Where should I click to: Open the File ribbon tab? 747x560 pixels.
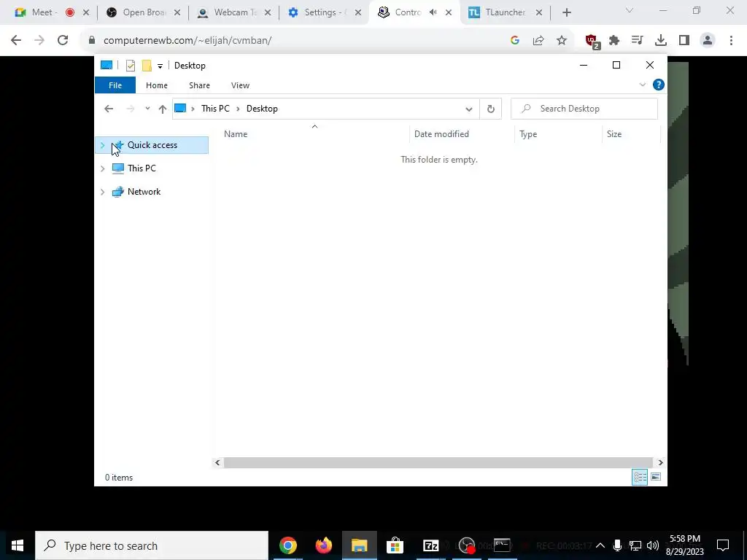click(x=115, y=85)
